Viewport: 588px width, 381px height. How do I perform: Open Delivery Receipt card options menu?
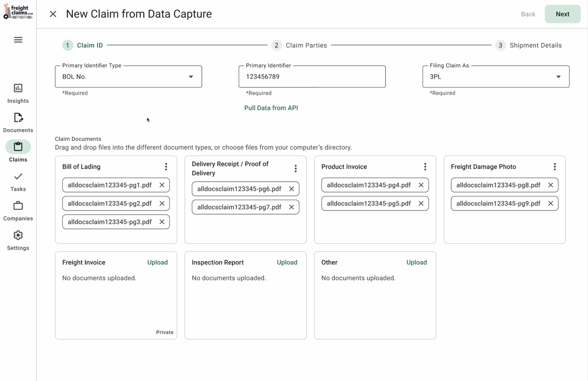click(296, 168)
